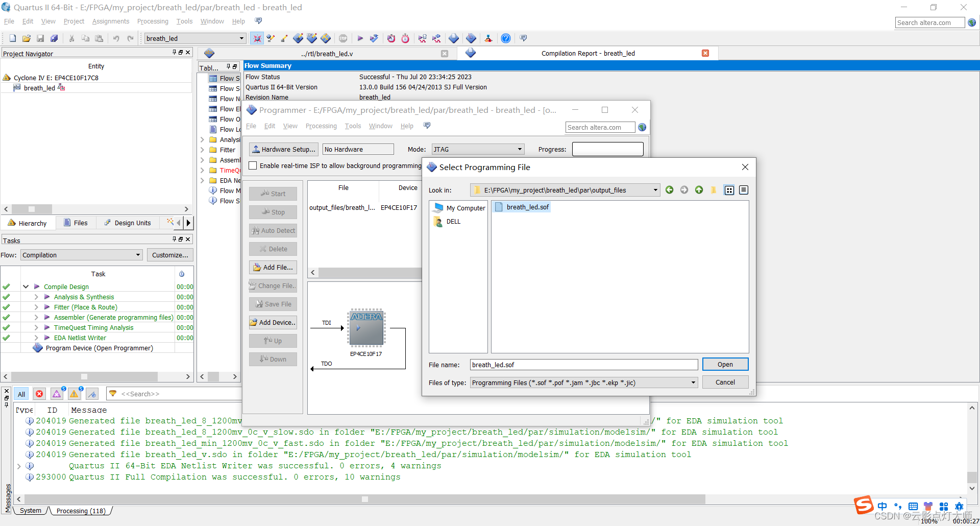Image resolution: width=980 pixels, height=526 pixels.
Task: Click the globe icon beside main search box
Action: 972,22
